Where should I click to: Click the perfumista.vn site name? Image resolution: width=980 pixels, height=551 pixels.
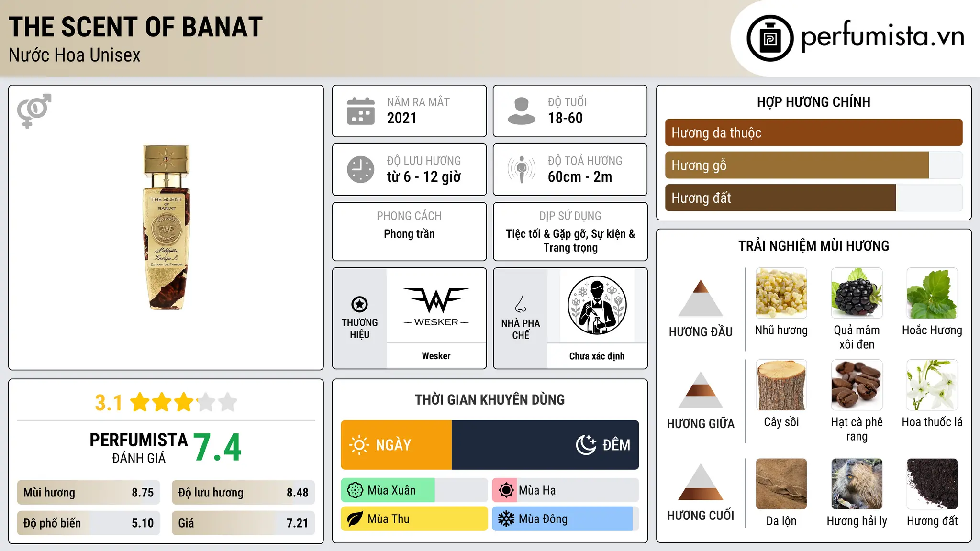click(x=882, y=36)
